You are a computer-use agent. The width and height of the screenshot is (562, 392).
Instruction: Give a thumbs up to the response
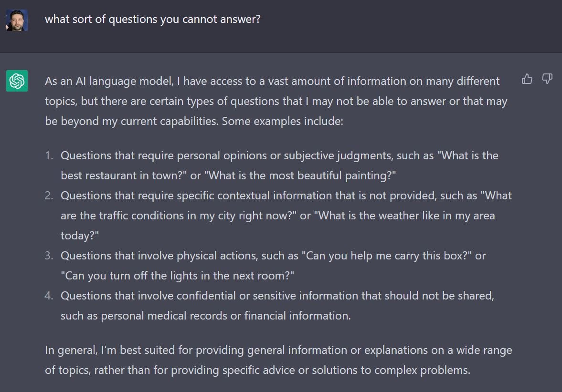coord(527,79)
